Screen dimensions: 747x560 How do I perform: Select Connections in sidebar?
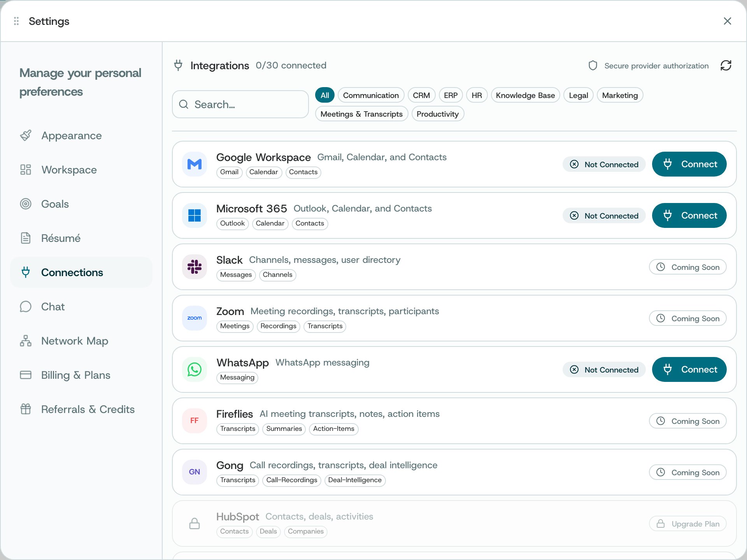coord(81,272)
